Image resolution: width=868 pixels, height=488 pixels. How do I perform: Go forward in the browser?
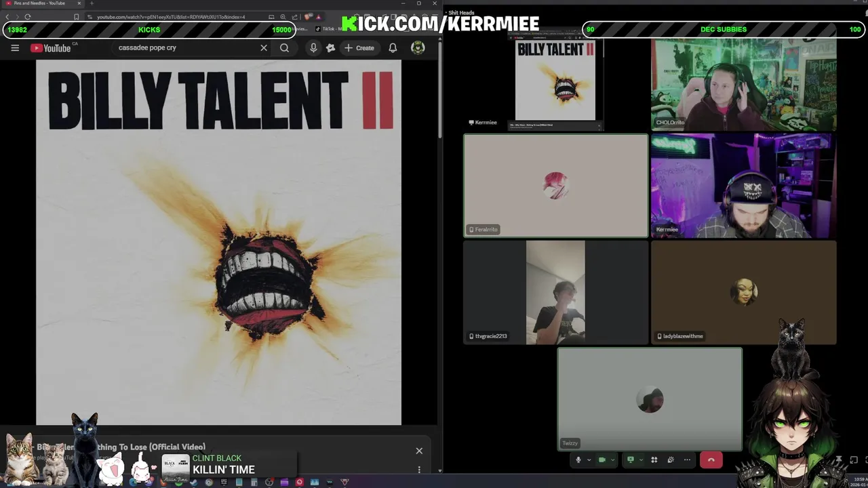17,17
